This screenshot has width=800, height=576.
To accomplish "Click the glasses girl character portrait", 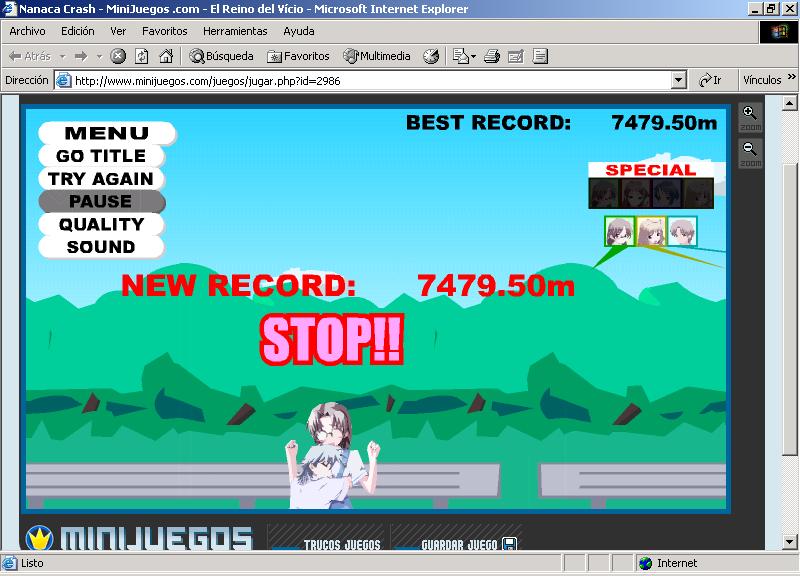I will click(619, 231).
